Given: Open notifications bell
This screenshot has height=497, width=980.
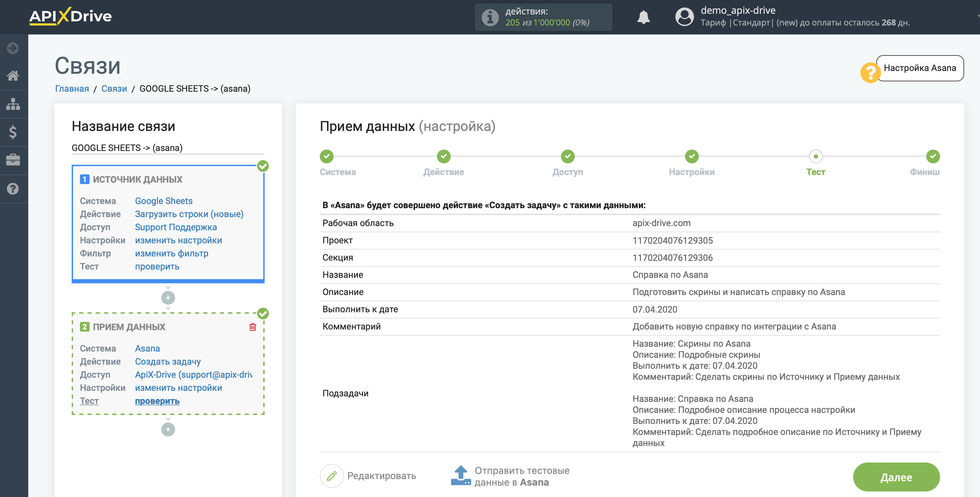Looking at the screenshot, I should pos(643,17).
